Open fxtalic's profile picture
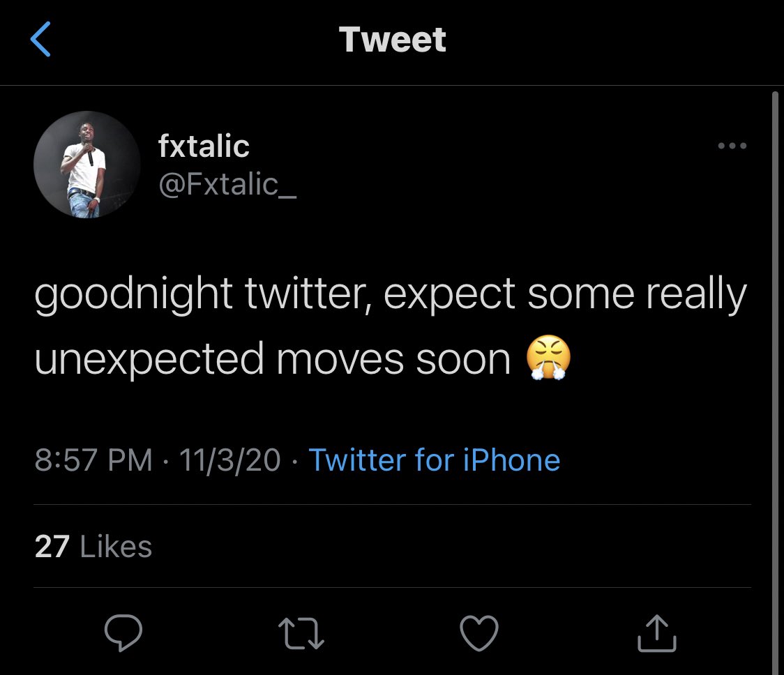The height and width of the screenshot is (675, 784). (x=86, y=164)
